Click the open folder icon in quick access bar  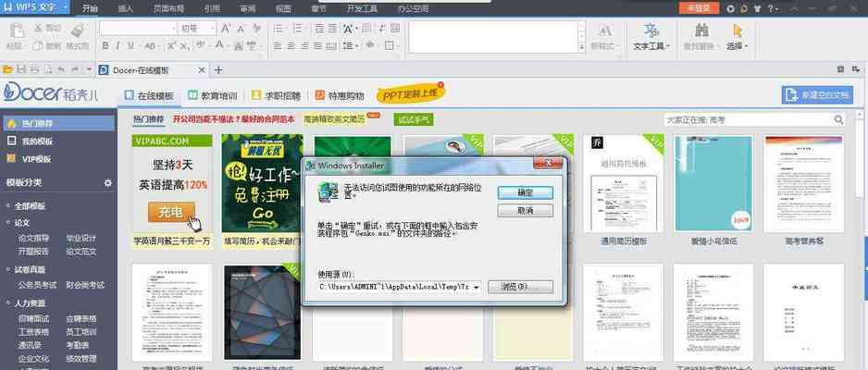click(x=7, y=69)
